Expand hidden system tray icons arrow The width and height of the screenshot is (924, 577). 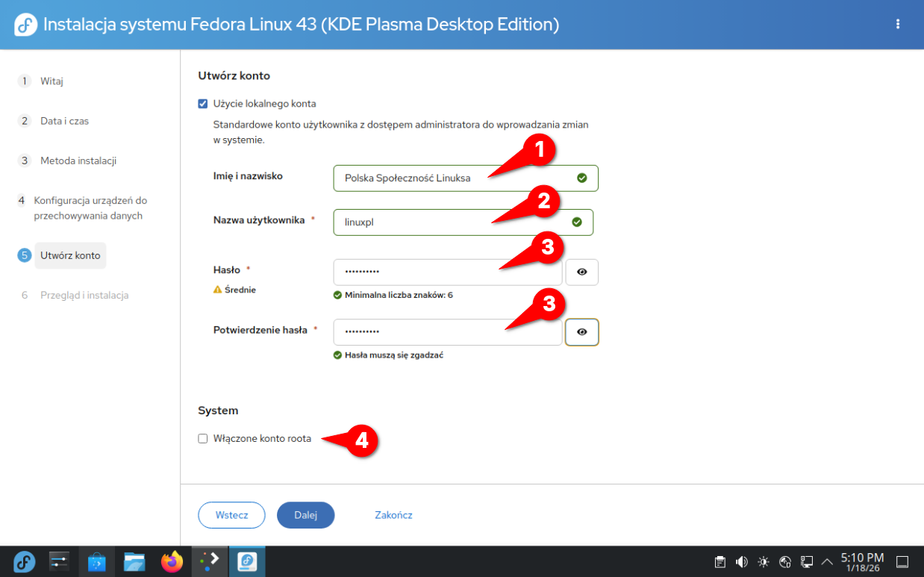pyautogui.click(x=827, y=562)
